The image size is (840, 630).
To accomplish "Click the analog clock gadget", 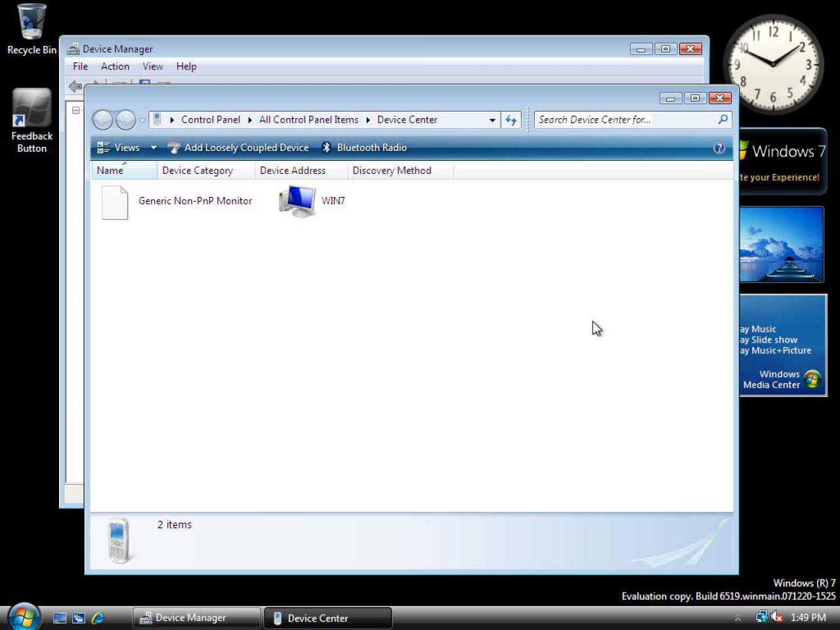I will [x=773, y=64].
